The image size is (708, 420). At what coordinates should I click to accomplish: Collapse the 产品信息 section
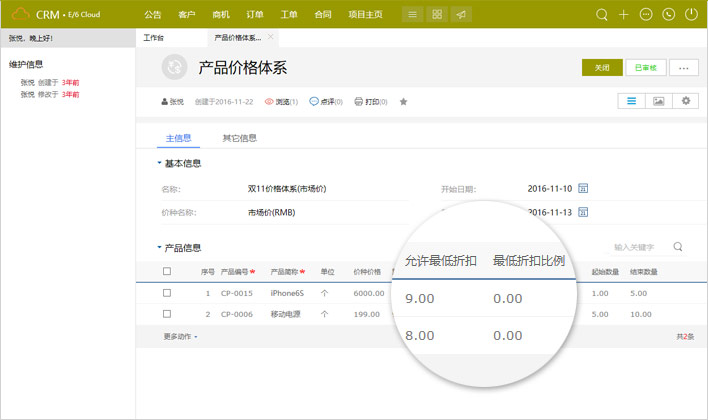pyautogui.click(x=158, y=248)
